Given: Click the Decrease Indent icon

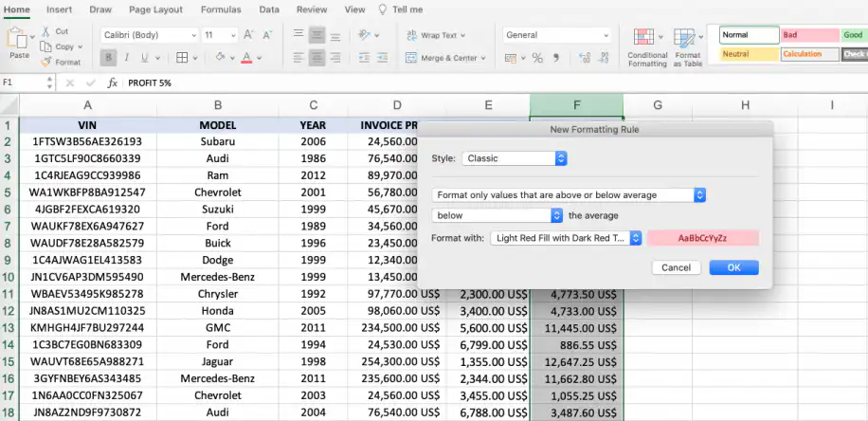Looking at the screenshot, I should tap(364, 57).
